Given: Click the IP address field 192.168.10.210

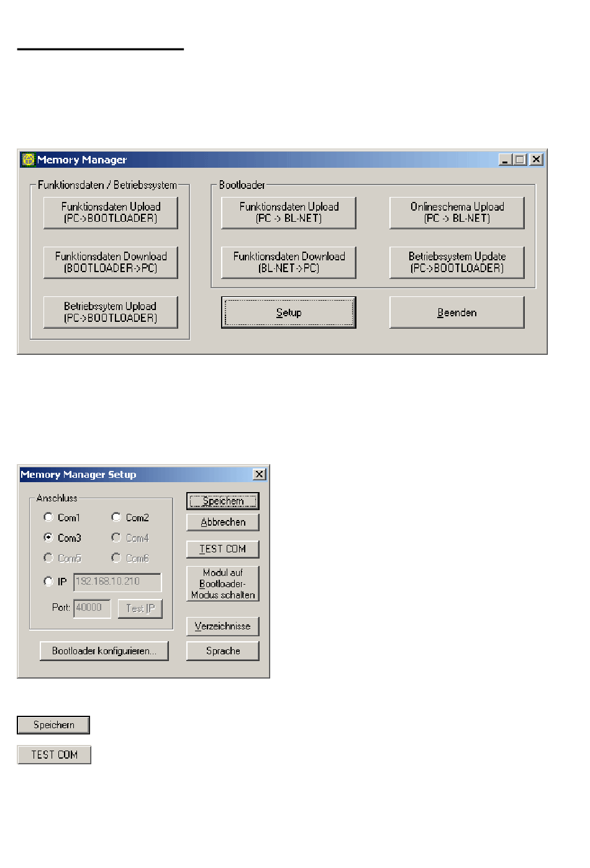Looking at the screenshot, I should click(x=117, y=582).
